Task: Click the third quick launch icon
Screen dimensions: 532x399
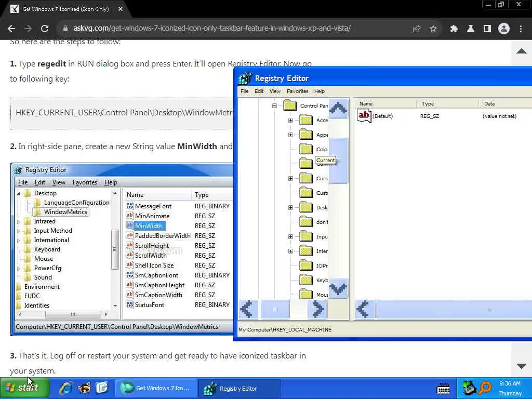Action: [102, 388]
